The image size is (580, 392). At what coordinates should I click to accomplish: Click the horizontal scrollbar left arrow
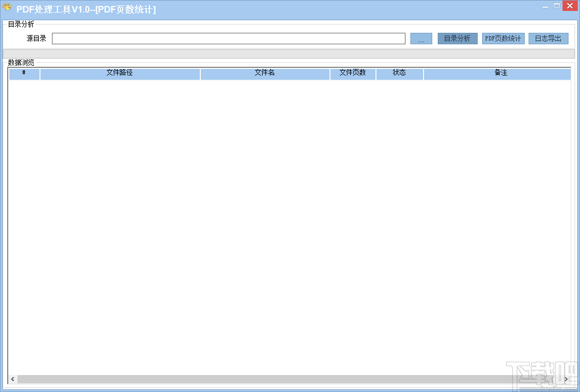tap(13, 379)
